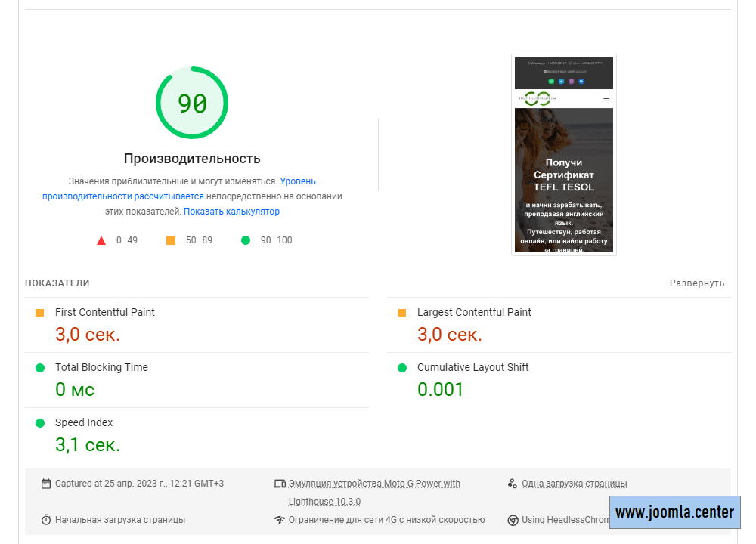Open the mobile page screenshot thumbnail
This screenshot has width=756, height=544.
pyautogui.click(x=564, y=155)
